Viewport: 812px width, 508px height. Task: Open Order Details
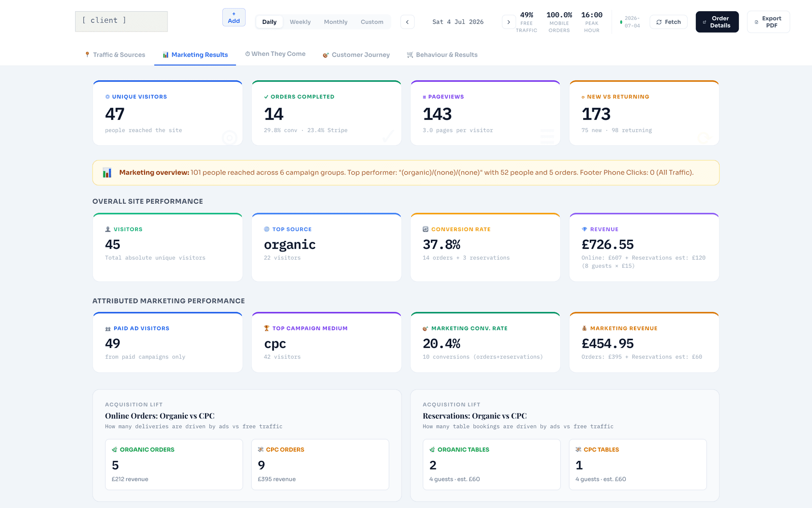717,22
